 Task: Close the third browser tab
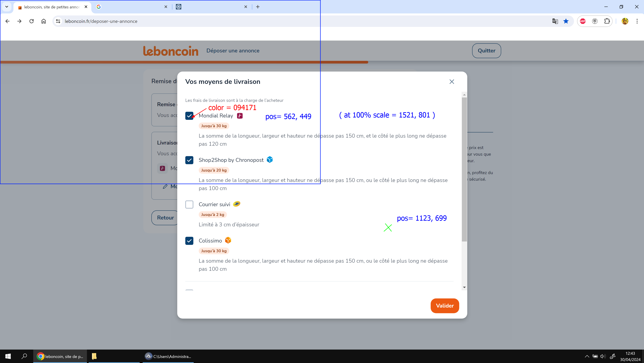coord(246,7)
